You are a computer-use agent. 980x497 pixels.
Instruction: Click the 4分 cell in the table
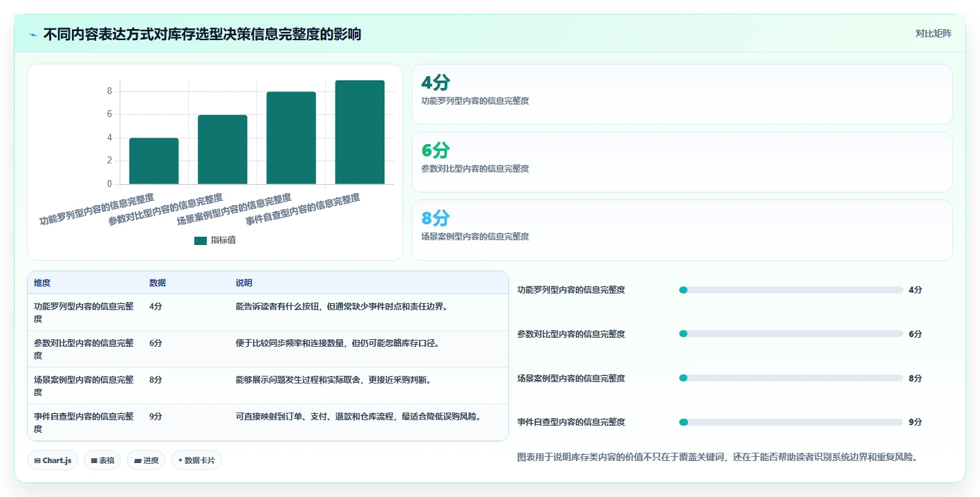tap(156, 307)
